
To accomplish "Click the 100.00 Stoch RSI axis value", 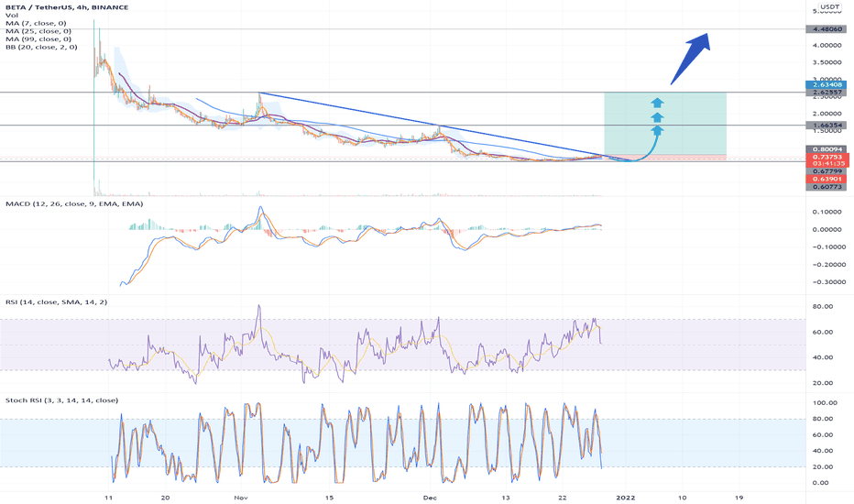I will pos(825,402).
